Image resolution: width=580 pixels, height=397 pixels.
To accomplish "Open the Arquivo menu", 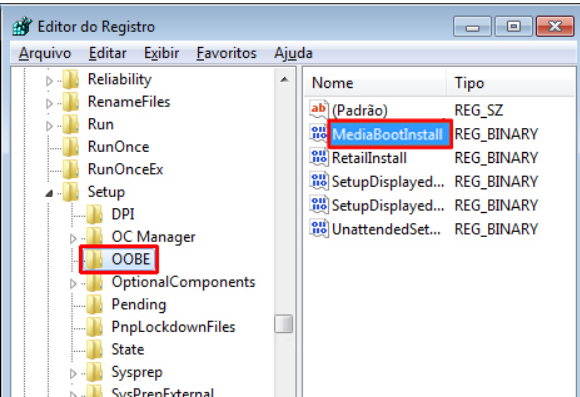I will click(45, 53).
